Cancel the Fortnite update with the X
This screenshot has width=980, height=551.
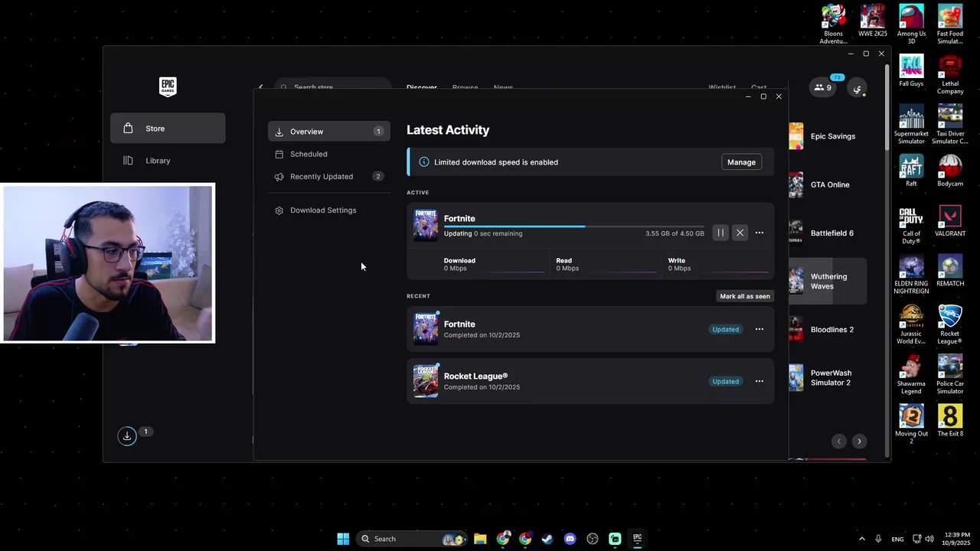pyautogui.click(x=740, y=233)
